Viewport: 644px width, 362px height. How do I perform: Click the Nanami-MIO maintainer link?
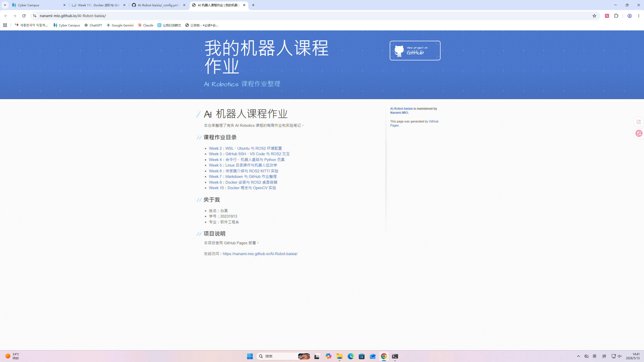[x=399, y=113]
